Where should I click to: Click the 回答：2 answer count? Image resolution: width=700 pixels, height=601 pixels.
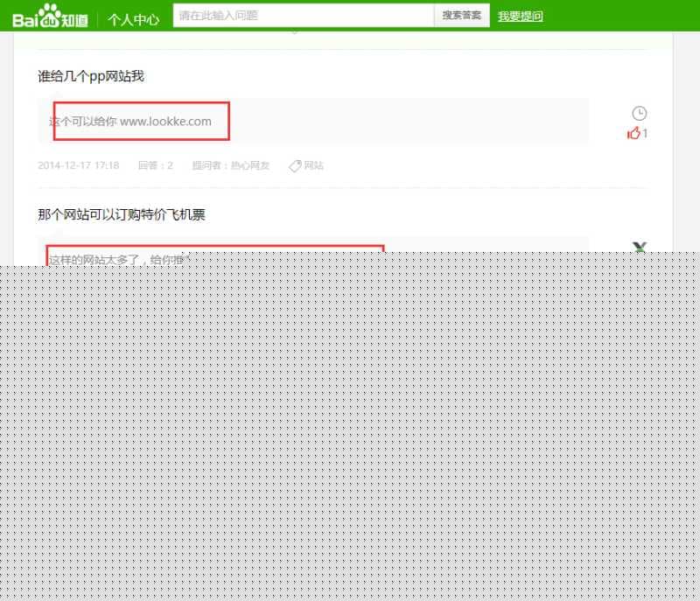(x=155, y=165)
